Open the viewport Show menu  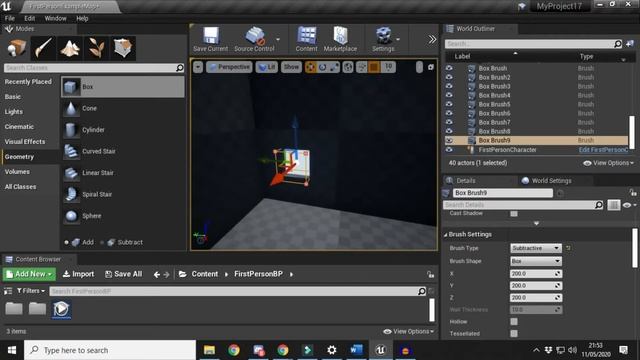(x=291, y=67)
